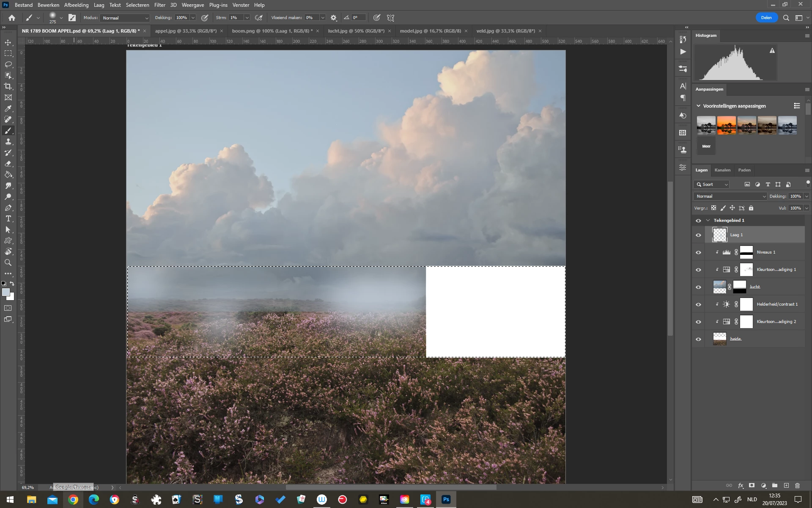The height and width of the screenshot is (508, 812).
Task: Select the Horizontal Type tool
Action: (x=8, y=219)
